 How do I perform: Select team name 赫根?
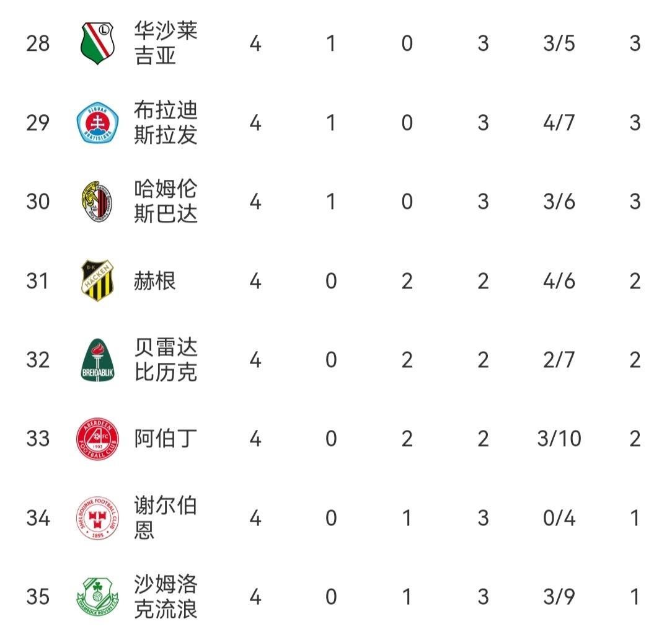(x=155, y=281)
